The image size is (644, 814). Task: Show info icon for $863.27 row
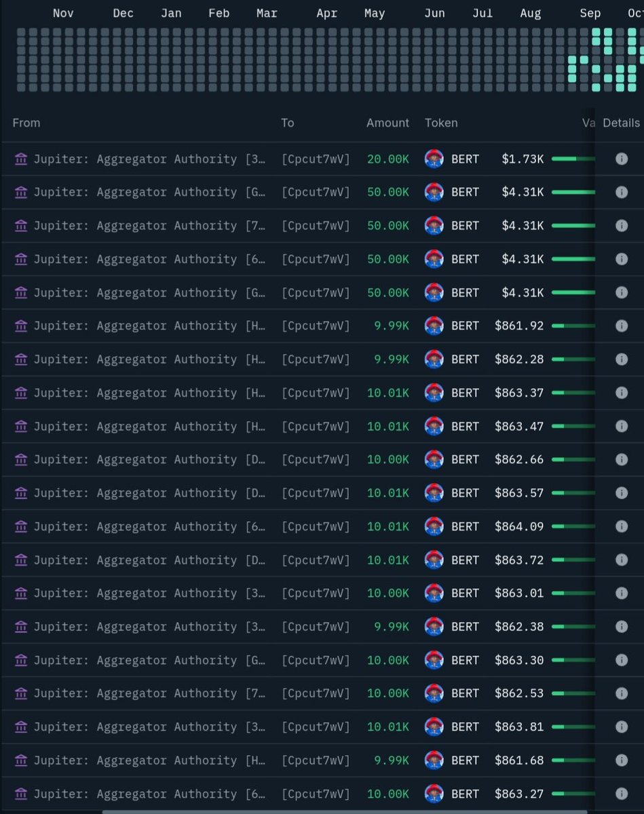coord(621,794)
